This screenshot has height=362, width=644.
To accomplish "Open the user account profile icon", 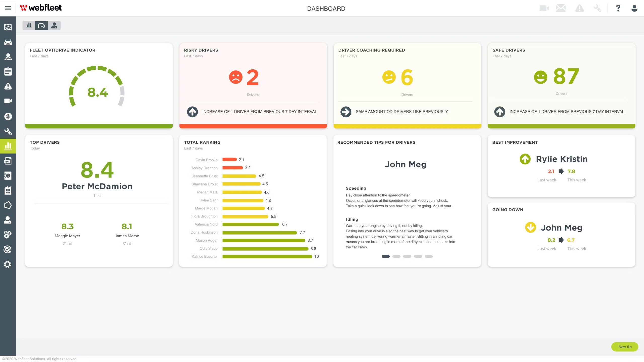I will [634, 8].
